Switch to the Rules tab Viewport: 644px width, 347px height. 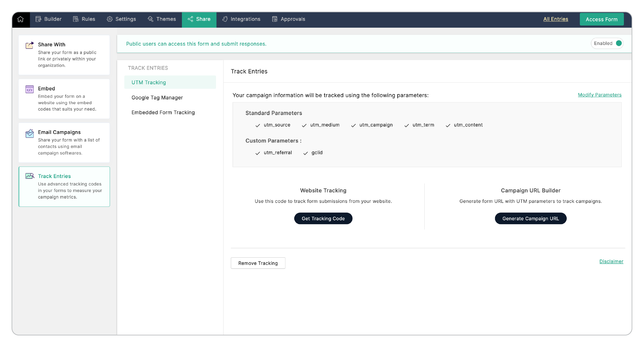(84, 19)
